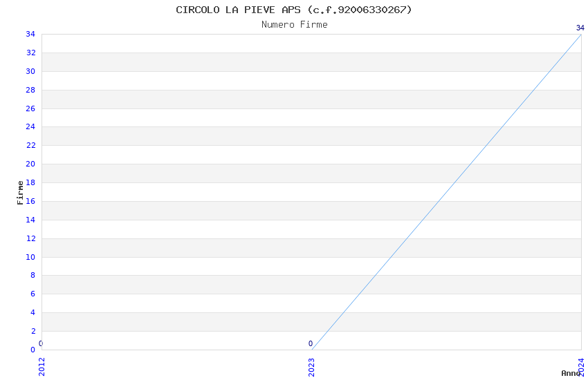Click the y-axis tick label 34
This screenshot has width=588, height=380.
pyautogui.click(x=30, y=34)
